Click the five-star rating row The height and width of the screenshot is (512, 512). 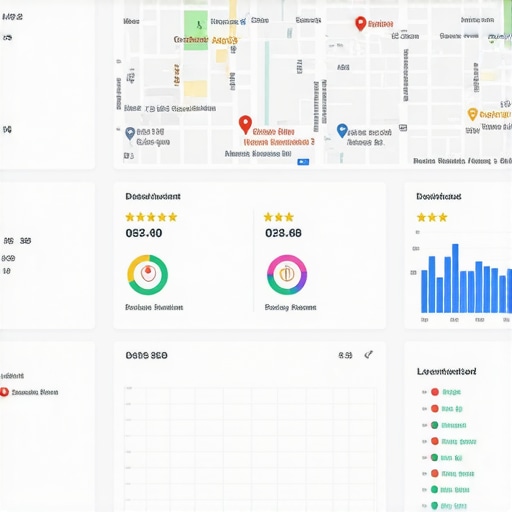click(x=151, y=217)
